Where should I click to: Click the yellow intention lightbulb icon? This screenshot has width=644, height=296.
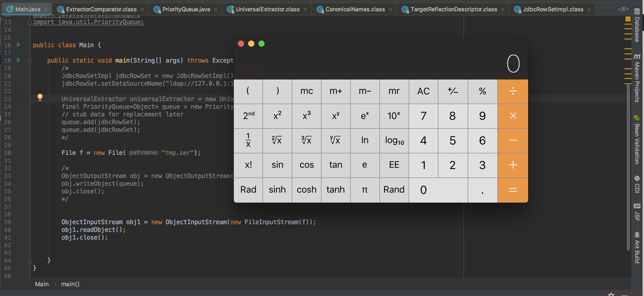pyautogui.click(x=40, y=97)
